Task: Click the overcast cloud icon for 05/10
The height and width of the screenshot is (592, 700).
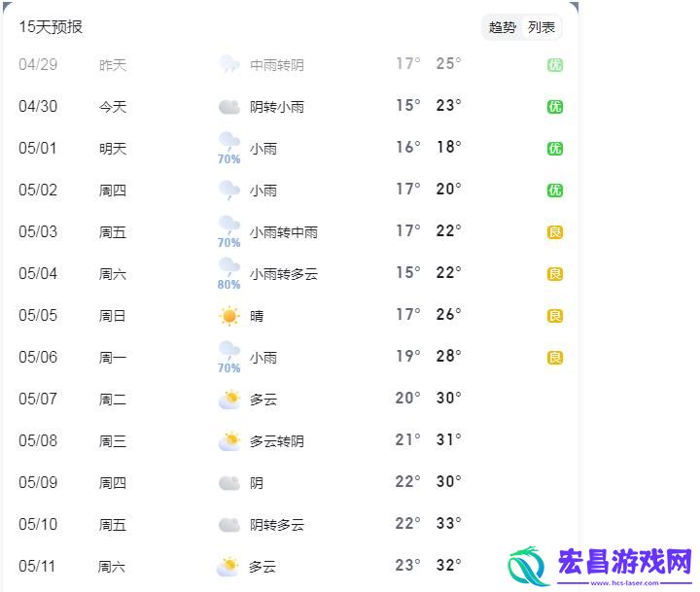Action: 229,525
